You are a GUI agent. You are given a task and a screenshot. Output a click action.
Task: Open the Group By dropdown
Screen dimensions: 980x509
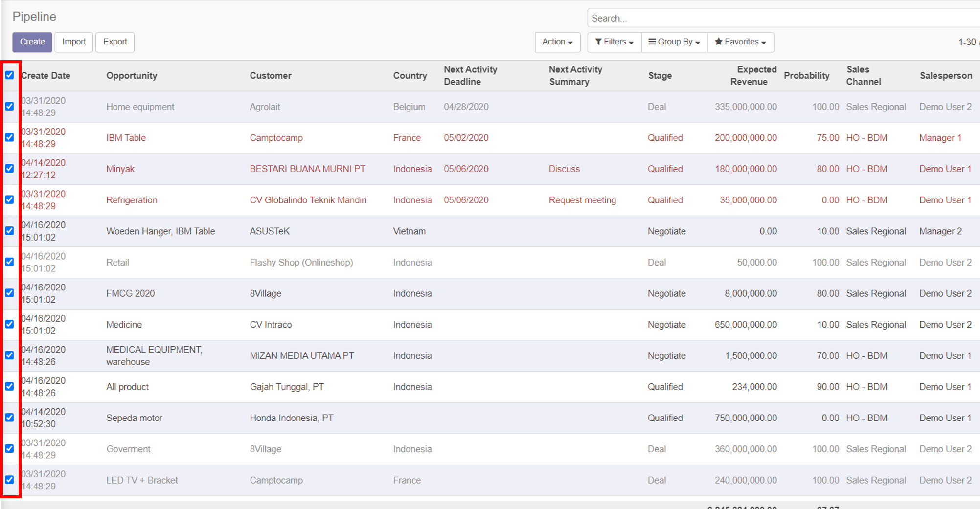(x=674, y=42)
